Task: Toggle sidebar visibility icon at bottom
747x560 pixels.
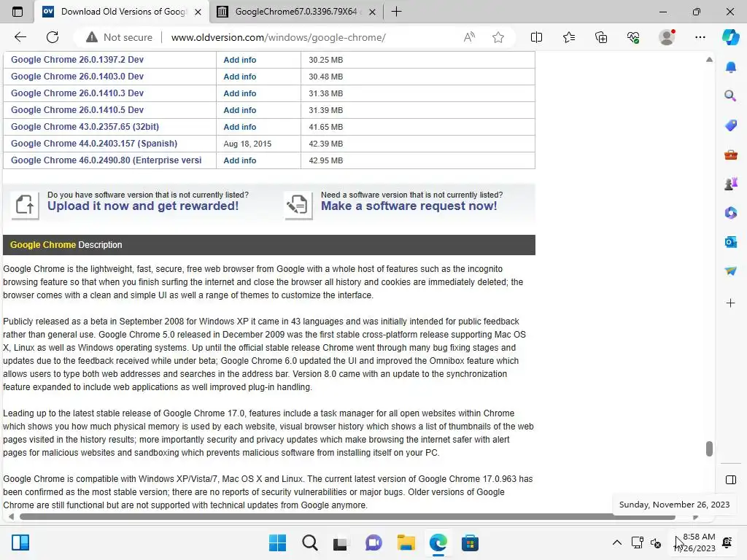Action: point(731,480)
